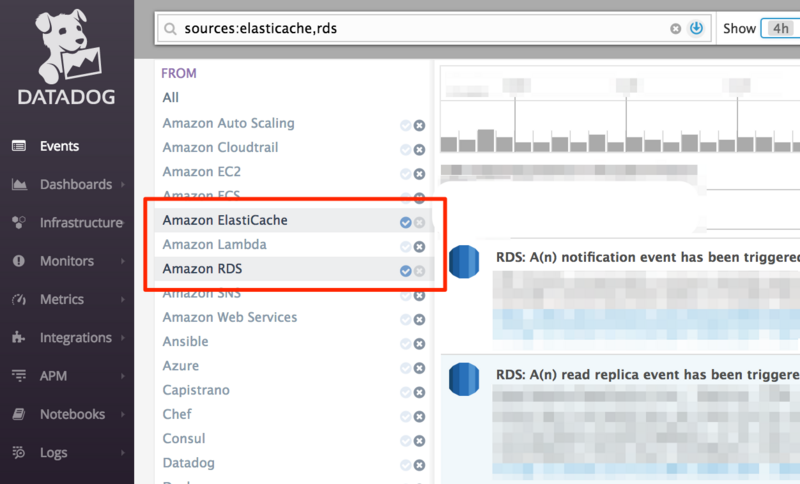
Task: Click the blue save-search arrow icon
Action: coord(696,28)
